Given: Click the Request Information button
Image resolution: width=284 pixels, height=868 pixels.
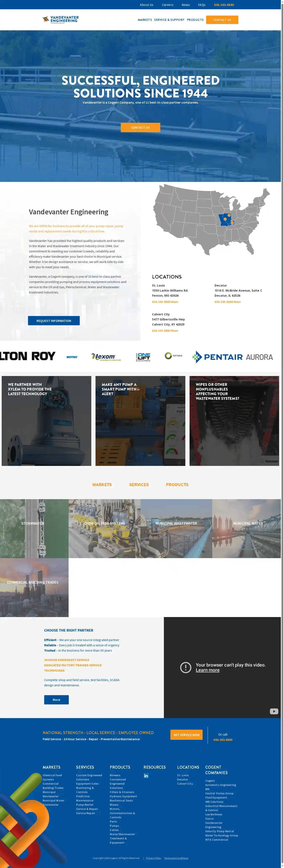Looking at the screenshot, I should pos(54,321).
